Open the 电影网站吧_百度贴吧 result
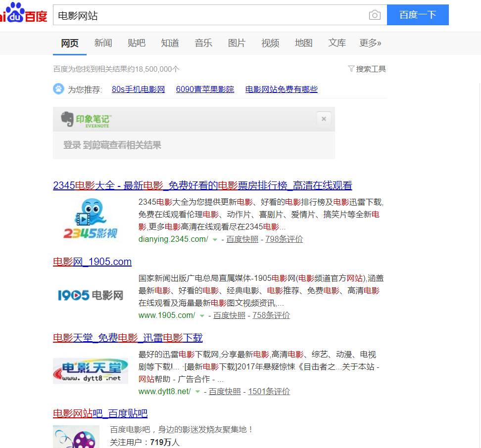 (100, 414)
